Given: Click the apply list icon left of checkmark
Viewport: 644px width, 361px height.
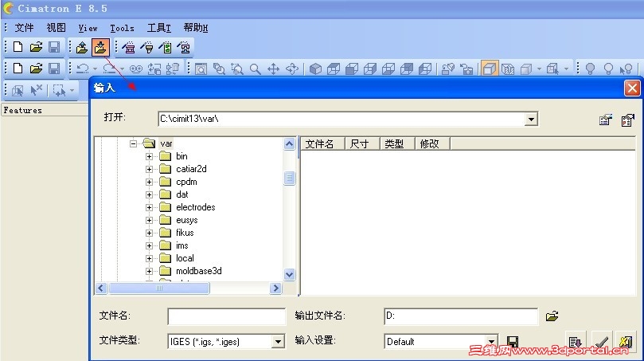Looking at the screenshot, I should coord(576,341).
